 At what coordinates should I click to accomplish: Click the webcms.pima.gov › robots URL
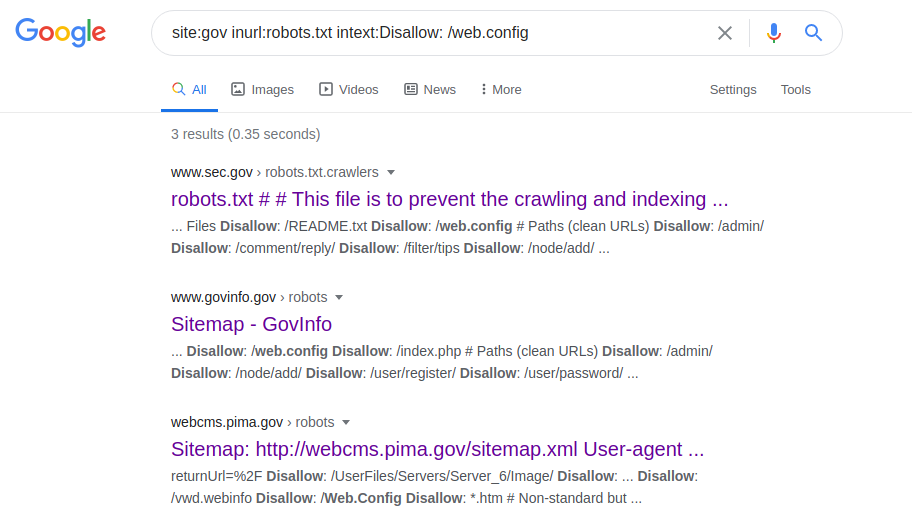[252, 422]
